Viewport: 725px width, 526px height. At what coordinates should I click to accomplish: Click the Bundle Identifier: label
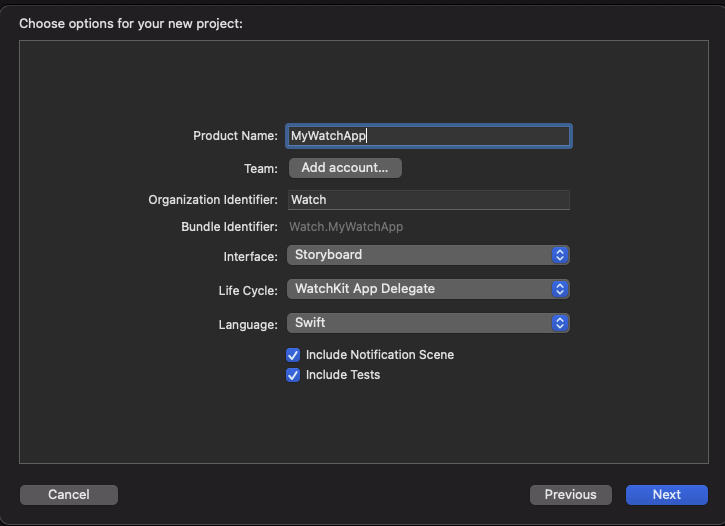229,227
